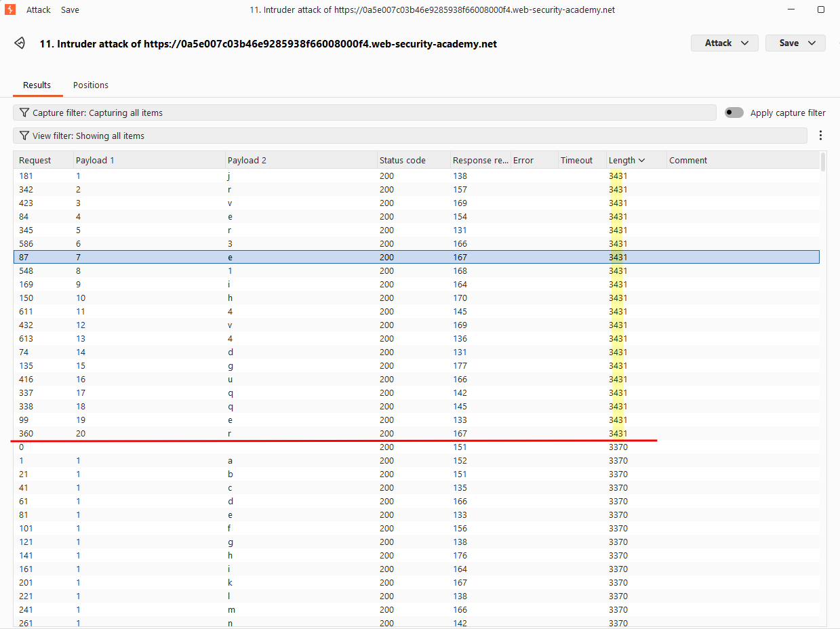The image size is (840, 629).
Task: Expand the Attack dropdown button
Action: point(724,43)
